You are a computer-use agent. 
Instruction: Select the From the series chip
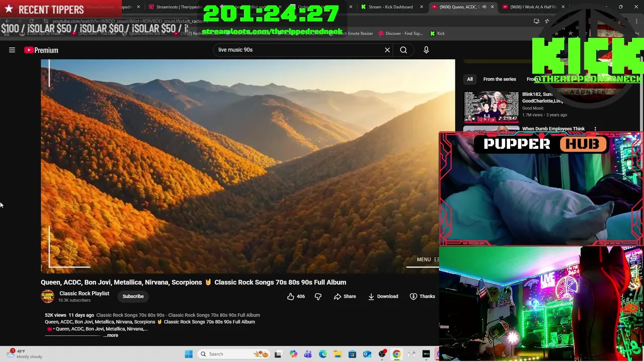pyautogui.click(x=500, y=79)
